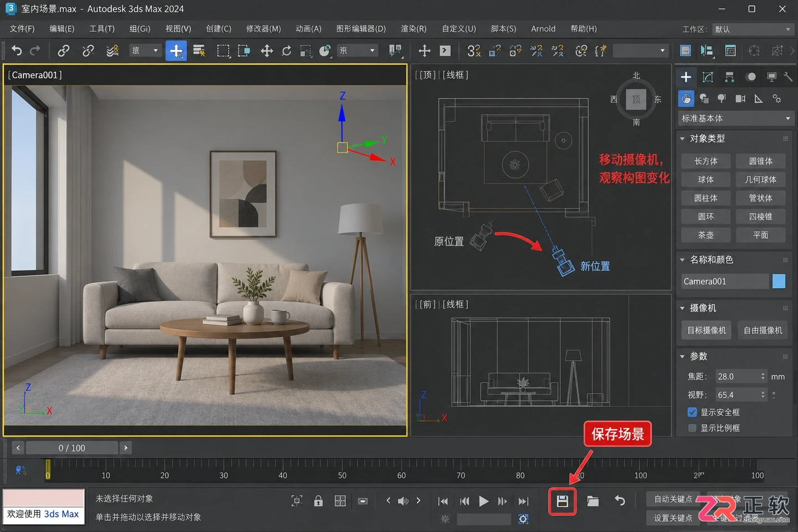Image resolution: width=798 pixels, height=532 pixels.
Task: Enable the 显示比例框 checkbox
Action: tap(692, 428)
